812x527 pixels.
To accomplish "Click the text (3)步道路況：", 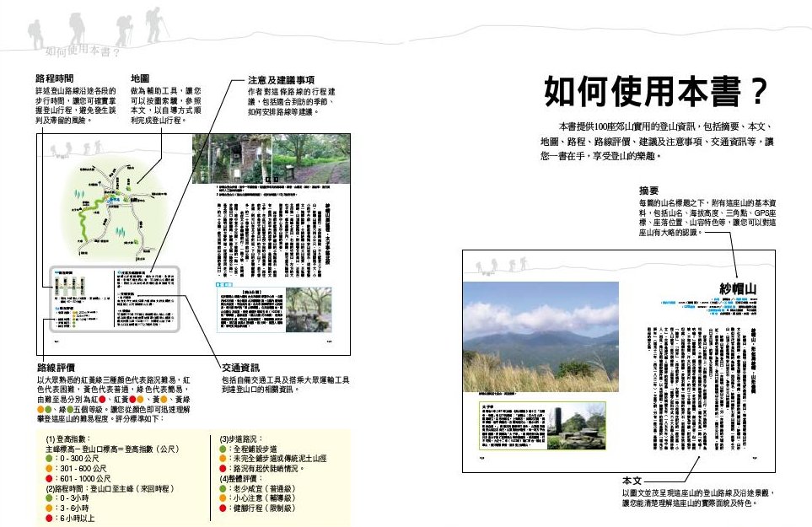I will point(241,439).
